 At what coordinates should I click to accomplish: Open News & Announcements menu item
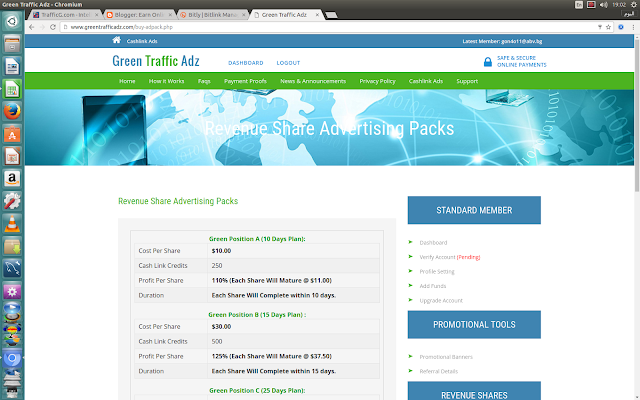point(313,81)
